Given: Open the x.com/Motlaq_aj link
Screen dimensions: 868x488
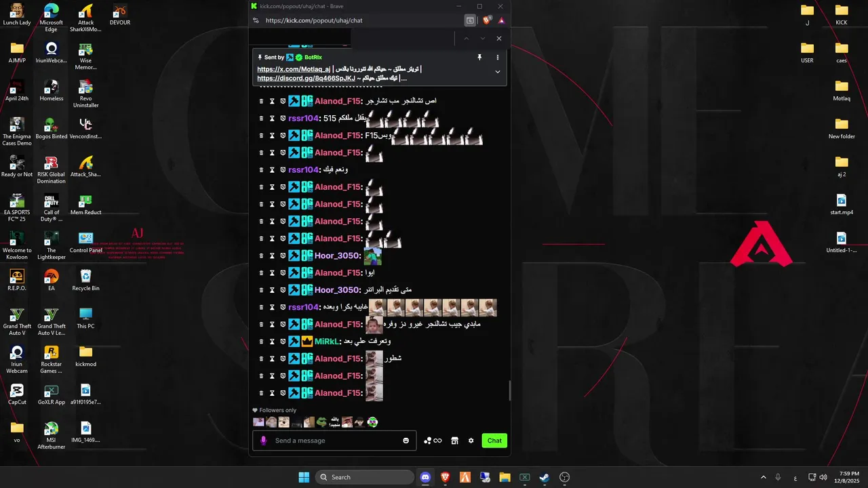Looking at the screenshot, I should (x=294, y=69).
